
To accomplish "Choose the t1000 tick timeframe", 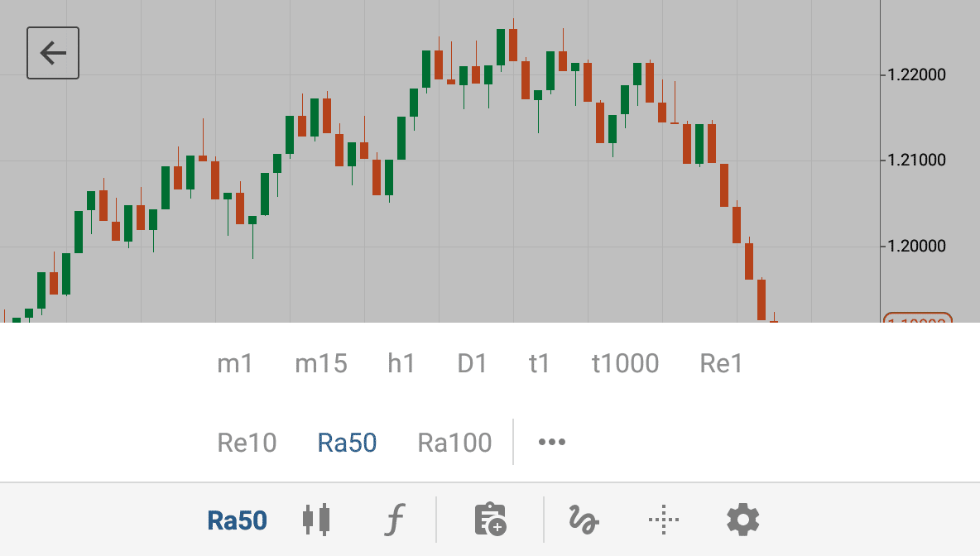I will click(x=626, y=363).
